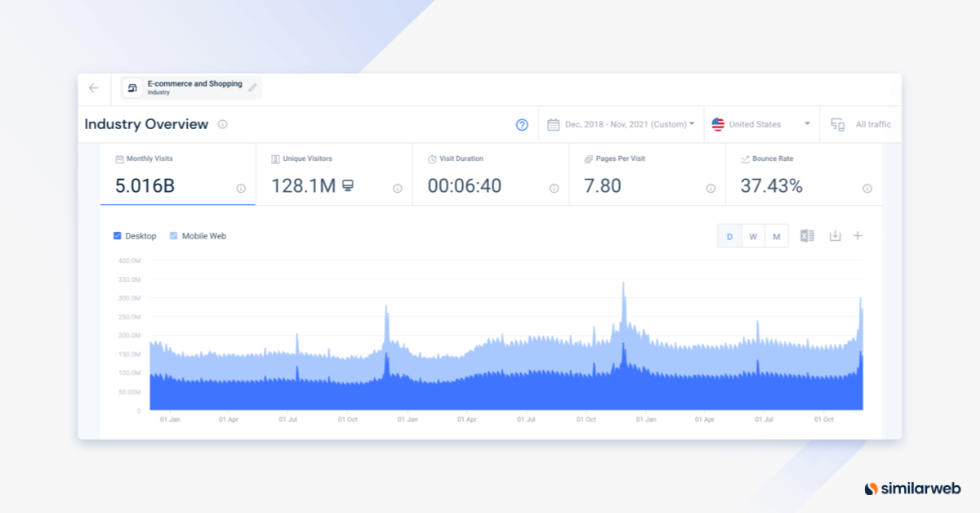Switch chart to daily granularity D
This screenshot has height=513, width=980.
729,237
